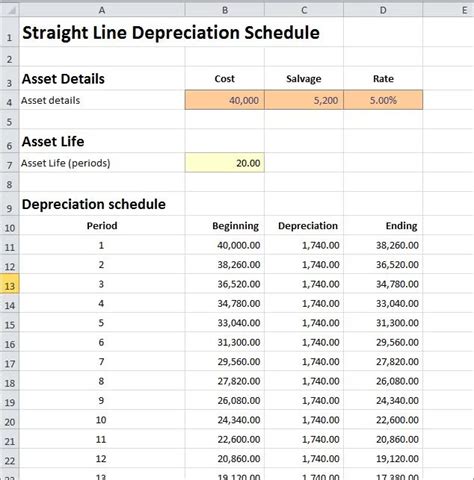
Task: Click the title Straight Line Depreciation Schedule
Action: 171,33
